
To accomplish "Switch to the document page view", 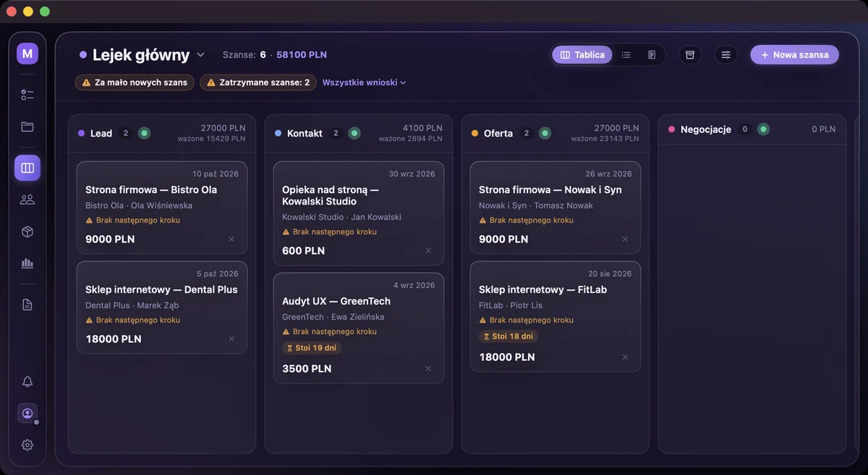I will (652, 55).
